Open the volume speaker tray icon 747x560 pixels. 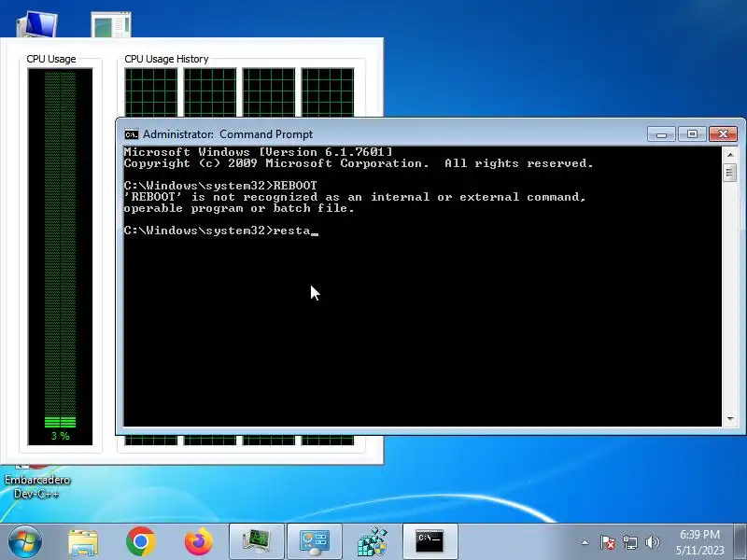pyautogui.click(x=652, y=542)
